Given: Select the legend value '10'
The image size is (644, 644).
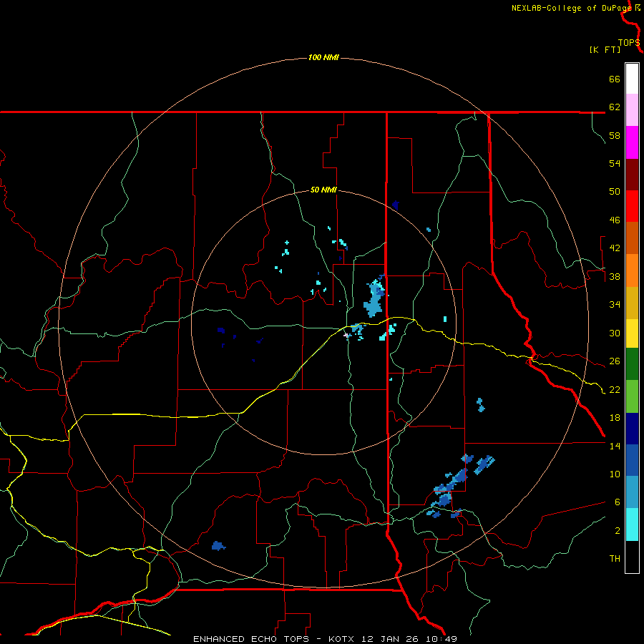Looking at the screenshot, I should 615,474.
